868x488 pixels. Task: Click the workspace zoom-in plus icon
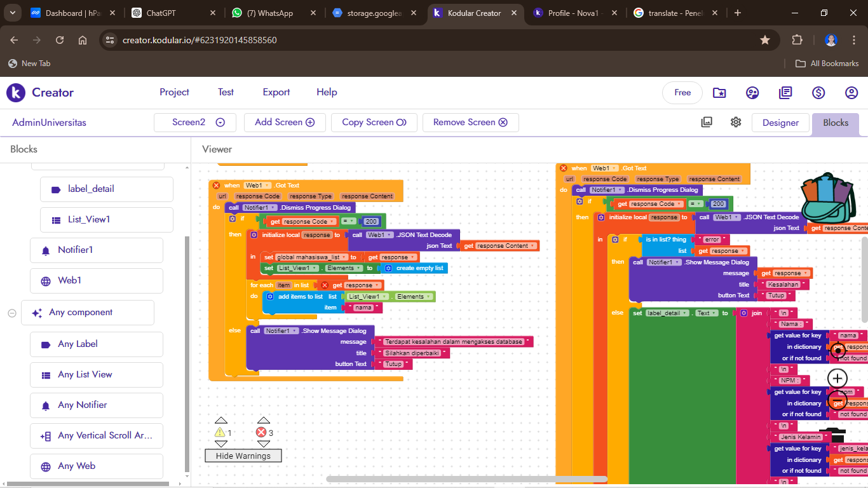[837, 378]
